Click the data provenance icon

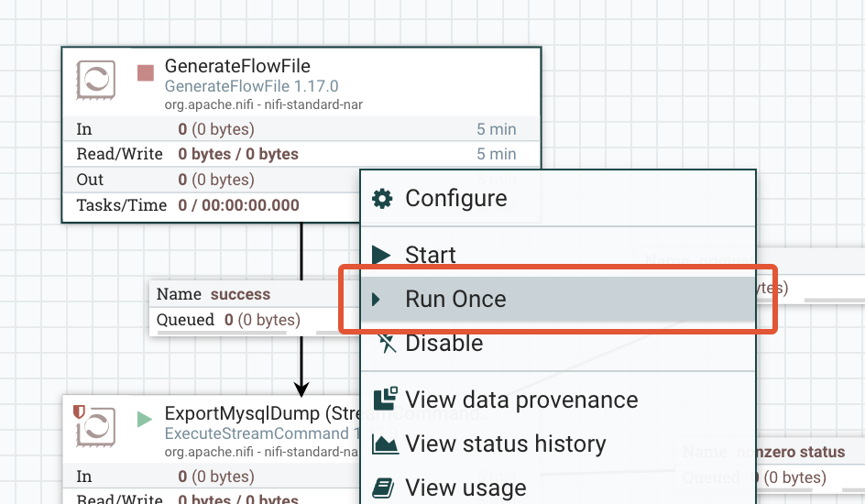pyautogui.click(x=385, y=398)
